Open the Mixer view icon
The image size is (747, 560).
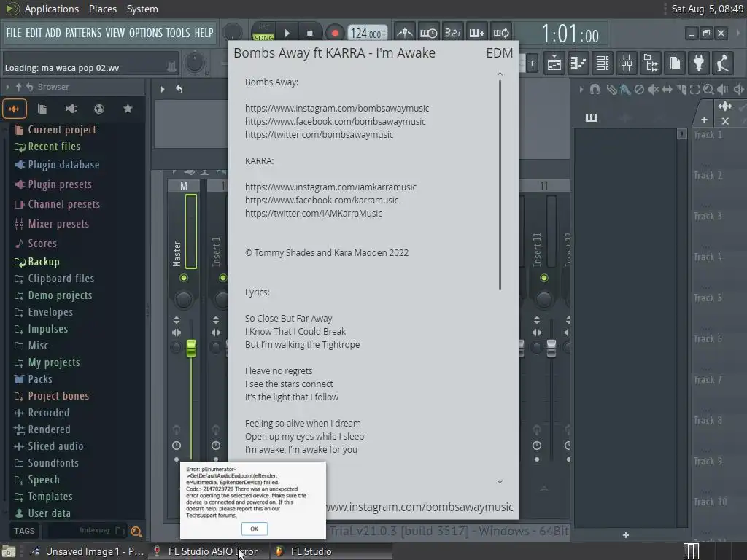(x=627, y=63)
